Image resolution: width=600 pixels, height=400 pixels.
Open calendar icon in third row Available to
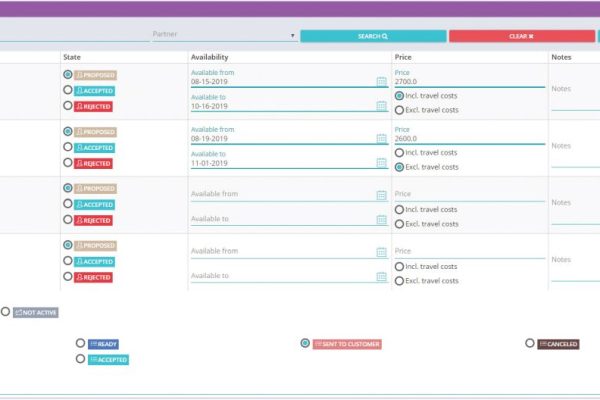[x=382, y=219]
